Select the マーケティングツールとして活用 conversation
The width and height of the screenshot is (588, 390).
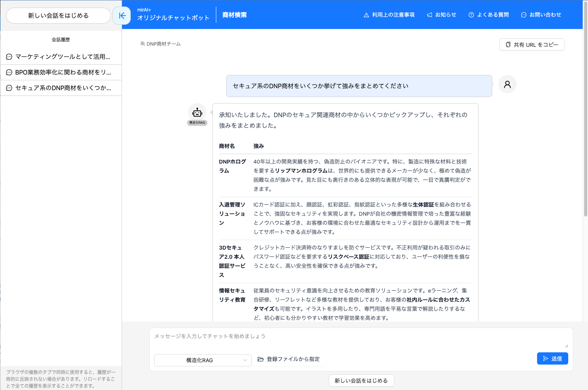[61, 56]
